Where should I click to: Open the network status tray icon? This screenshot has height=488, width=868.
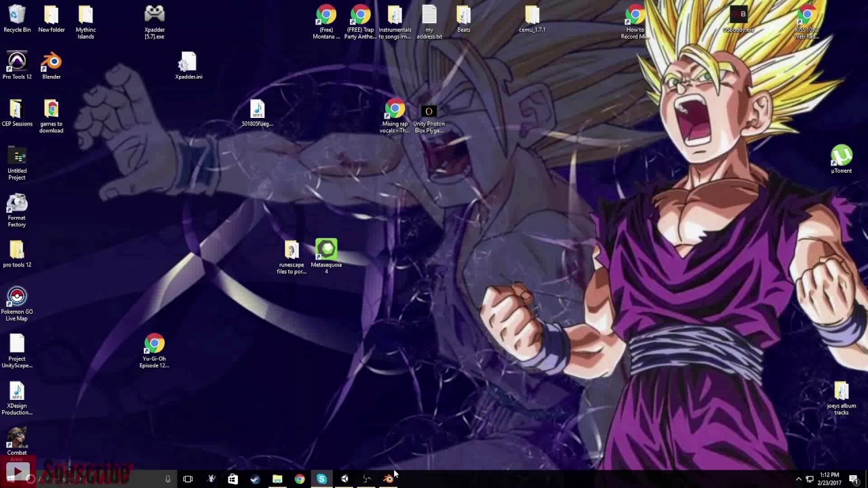pyautogui.click(x=810, y=479)
